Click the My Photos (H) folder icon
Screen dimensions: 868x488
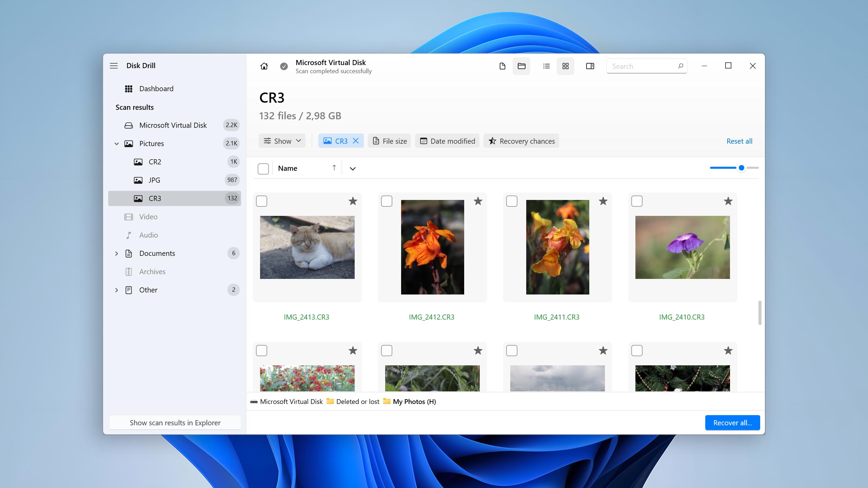tap(387, 401)
